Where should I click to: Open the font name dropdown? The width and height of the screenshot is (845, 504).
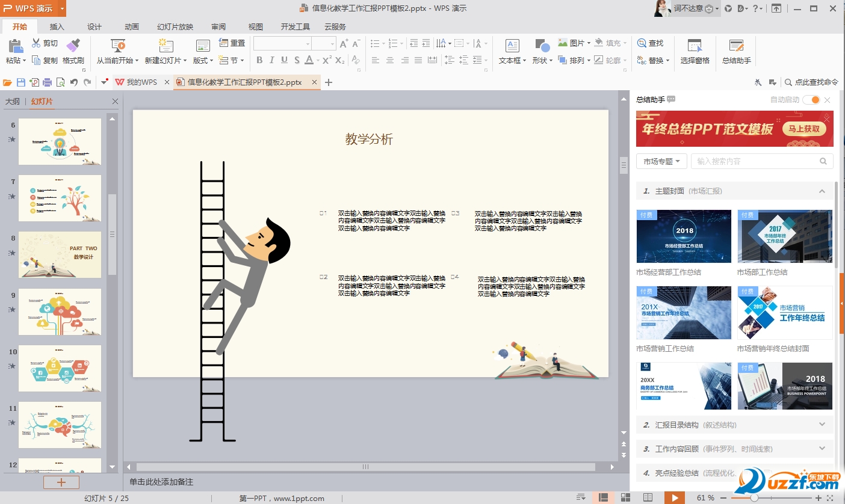point(308,43)
